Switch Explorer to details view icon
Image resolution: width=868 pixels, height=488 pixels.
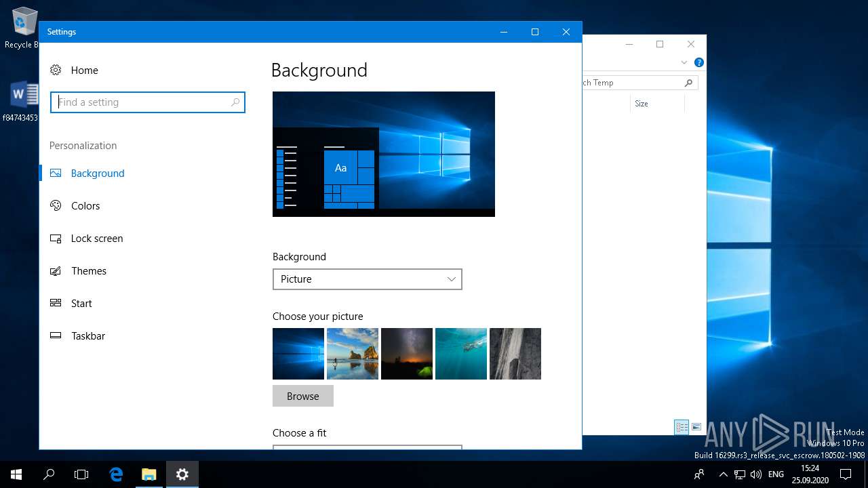(682, 427)
